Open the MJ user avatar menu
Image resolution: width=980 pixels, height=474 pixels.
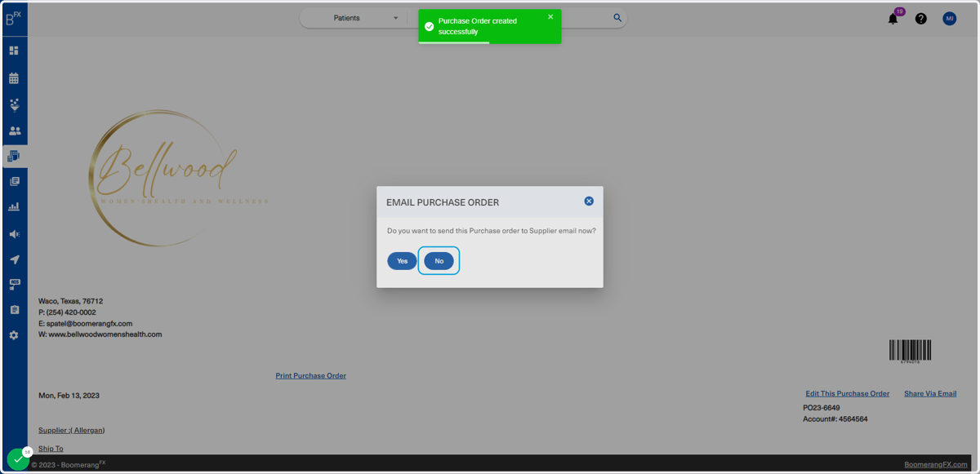[949, 19]
